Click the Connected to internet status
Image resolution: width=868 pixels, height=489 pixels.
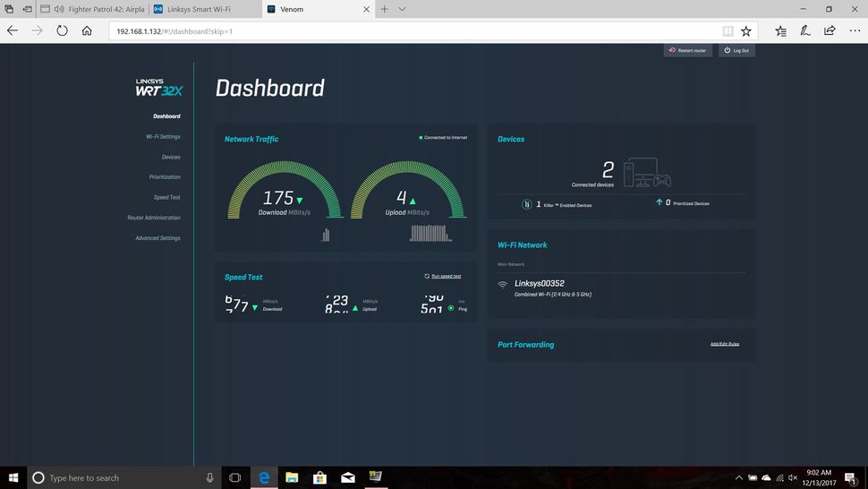[x=443, y=137]
